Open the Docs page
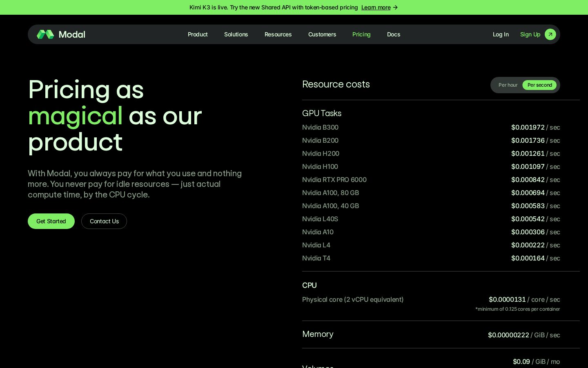588x368 pixels. 394,34
